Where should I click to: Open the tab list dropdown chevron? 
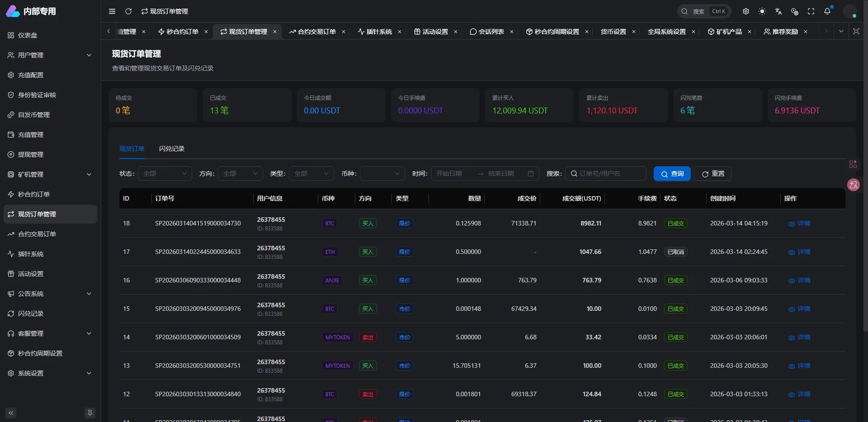point(841,31)
